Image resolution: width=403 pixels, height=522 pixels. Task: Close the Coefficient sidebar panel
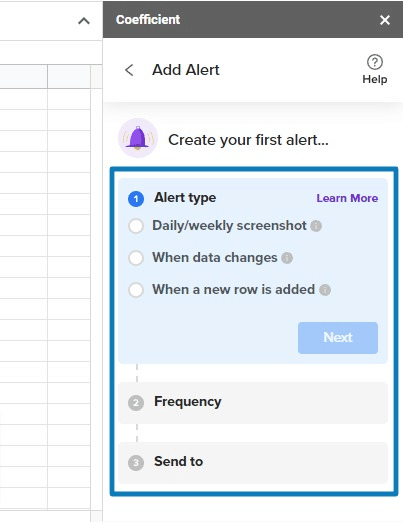point(385,20)
